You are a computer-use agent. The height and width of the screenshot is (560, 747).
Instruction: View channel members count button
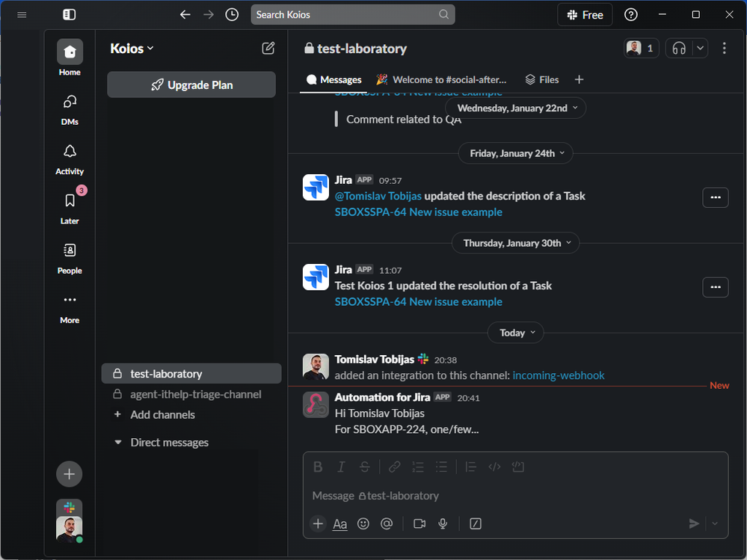(x=642, y=48)
